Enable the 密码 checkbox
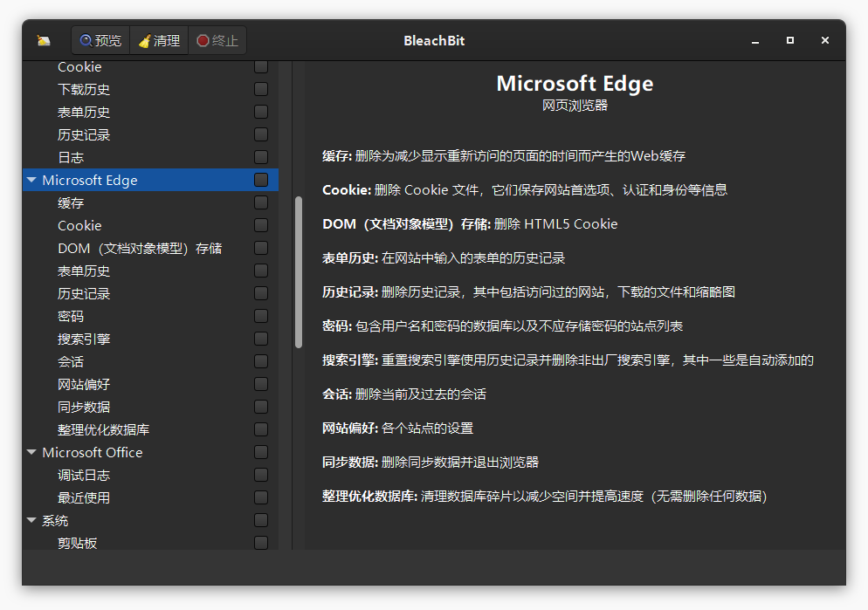868x610 pixels. coord(261,316)
